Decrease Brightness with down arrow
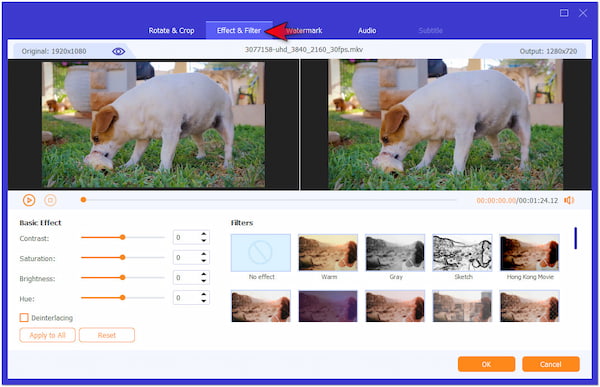 pyautogui.click(x=204, y=281)
